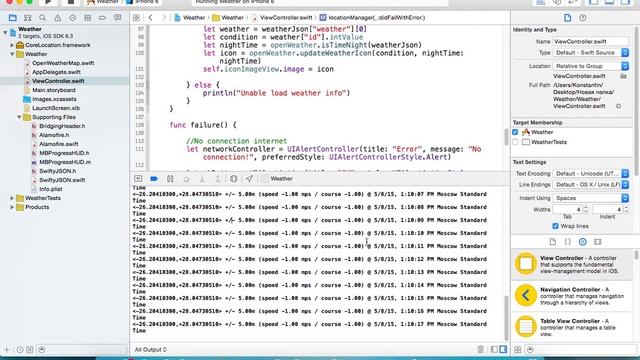Collapse the Supporting Files group
The height and width of the screenshot is (360, 640).
19,117
